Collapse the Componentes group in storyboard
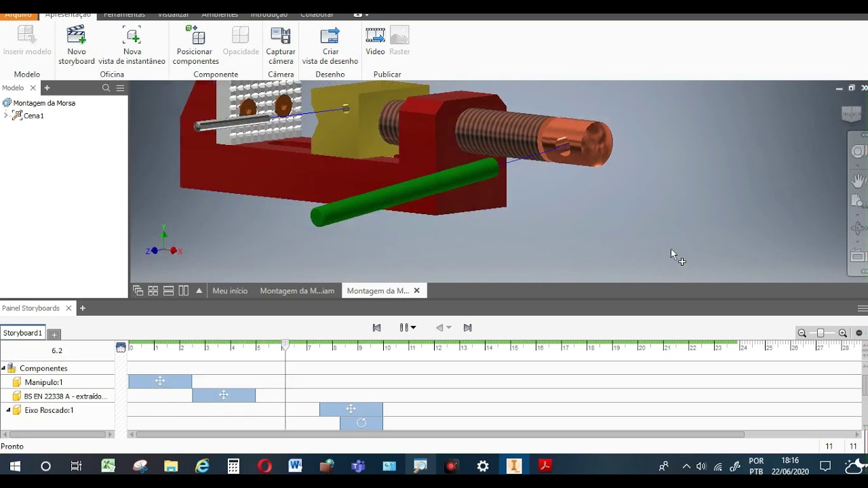The image size is (868, 488). pos(3,369)
